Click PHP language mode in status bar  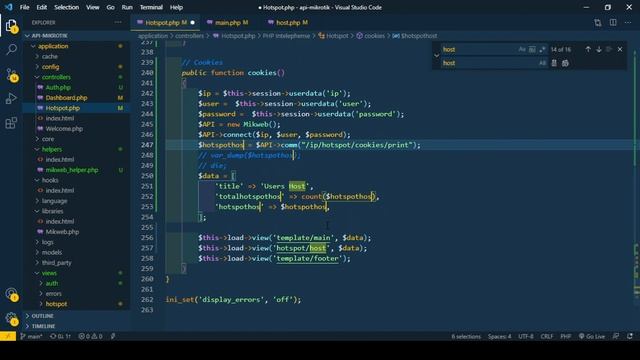(x=565, y=336)
